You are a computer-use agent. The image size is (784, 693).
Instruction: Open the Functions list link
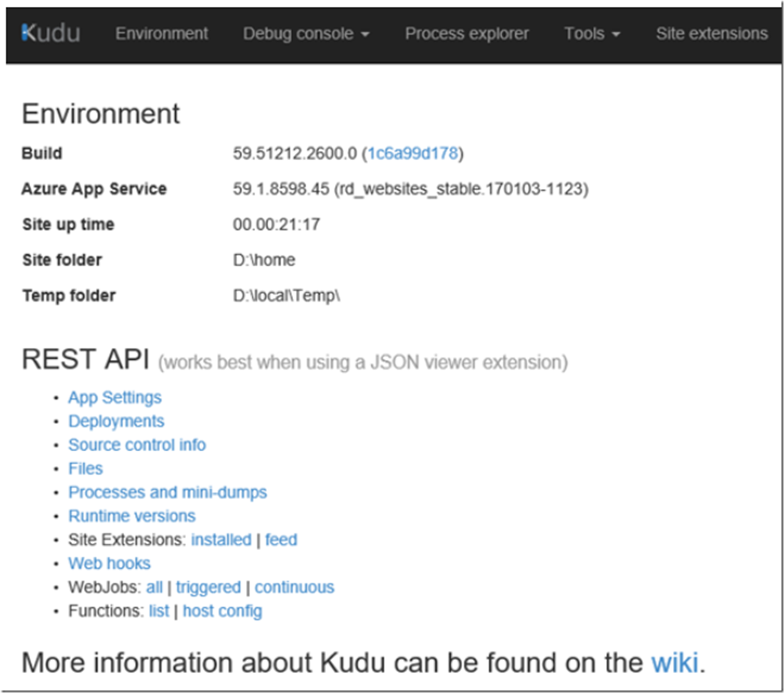(x=159, y=611)
